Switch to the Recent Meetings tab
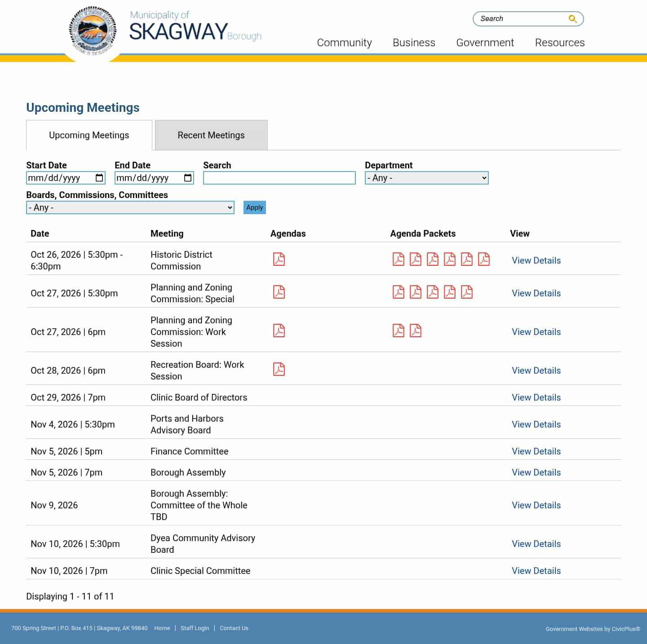Screen dimensions: 647x644 pos(211,135)
